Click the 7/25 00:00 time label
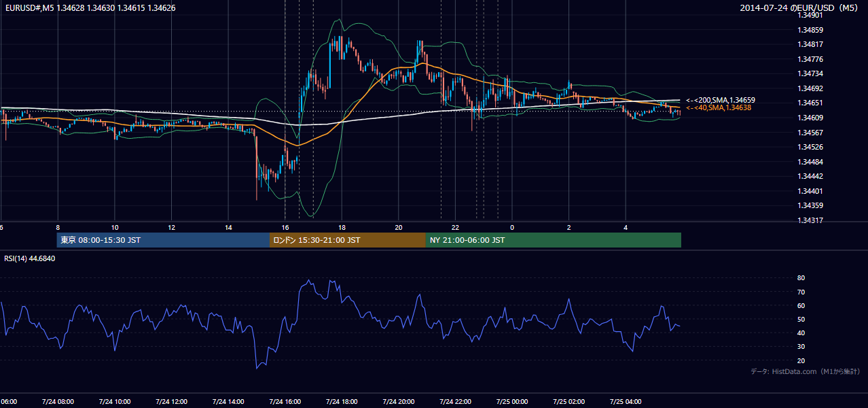Viewport: 868px width, 408px height. (x=512, y=402)
